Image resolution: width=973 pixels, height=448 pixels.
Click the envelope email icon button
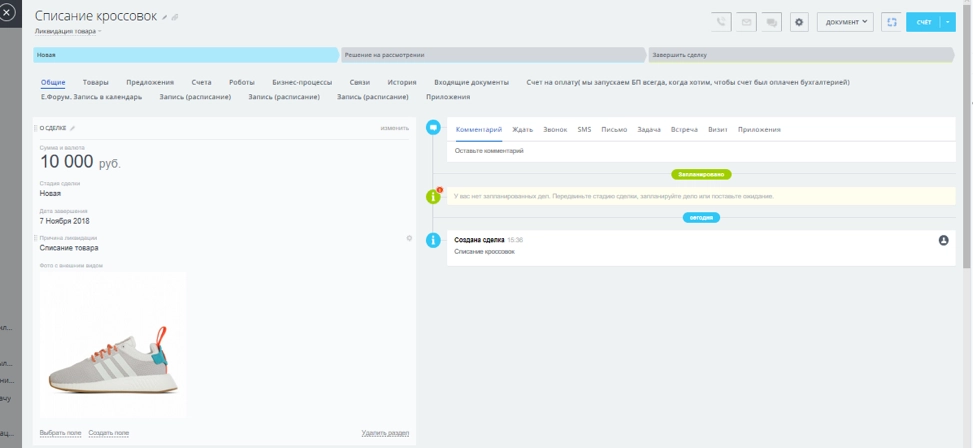[746, 22]
